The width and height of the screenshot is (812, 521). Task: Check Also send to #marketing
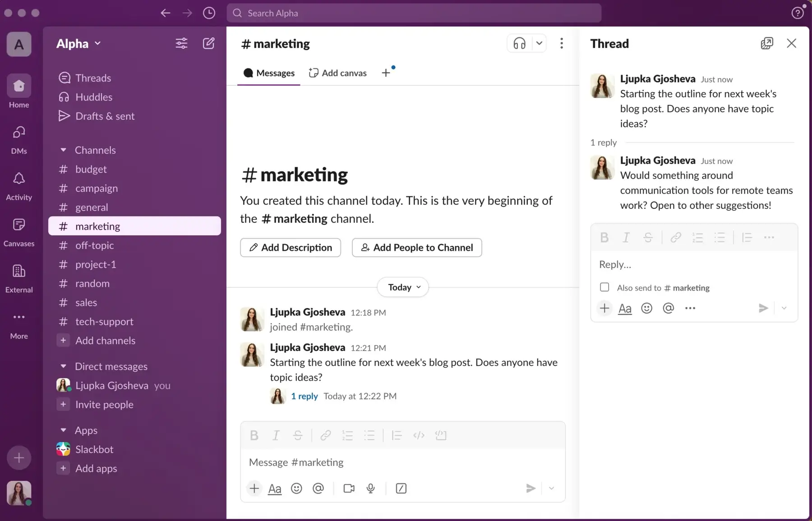point(604,287)
